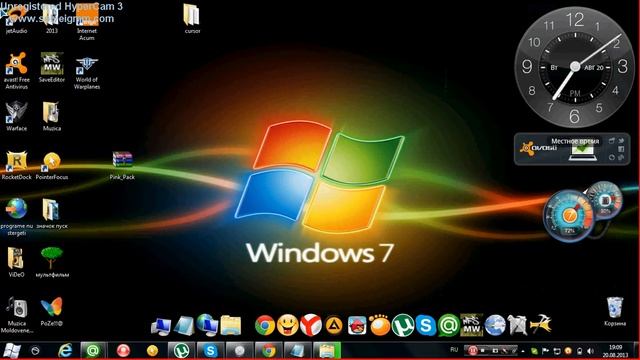Open the avast gadget on the desktop

(x=571, y=149)
